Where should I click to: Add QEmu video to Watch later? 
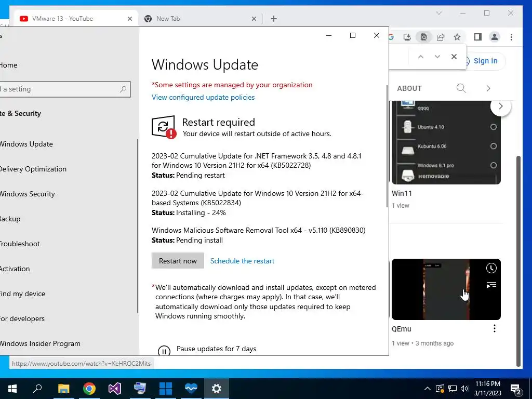[x=491, y=269]
